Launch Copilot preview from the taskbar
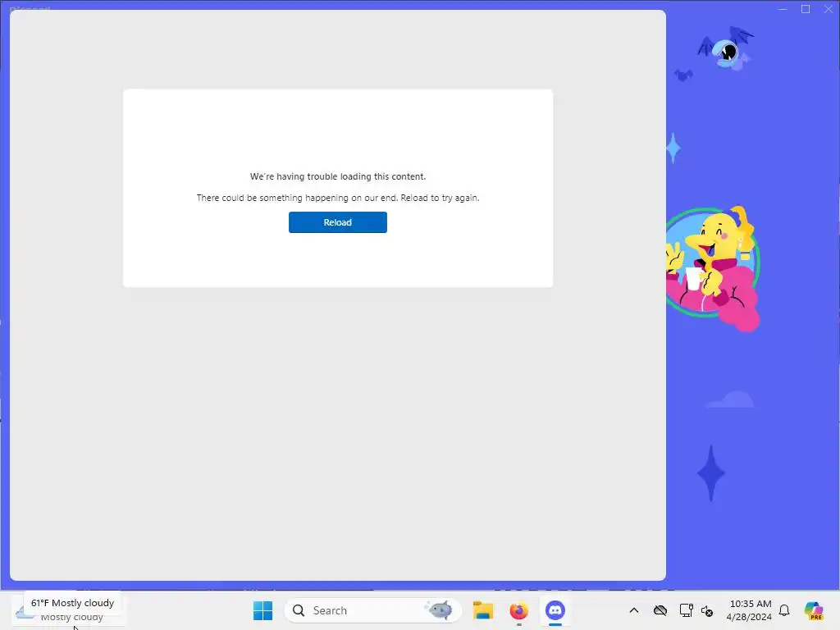This screenshot has height=630, width=840. [814, 610]
